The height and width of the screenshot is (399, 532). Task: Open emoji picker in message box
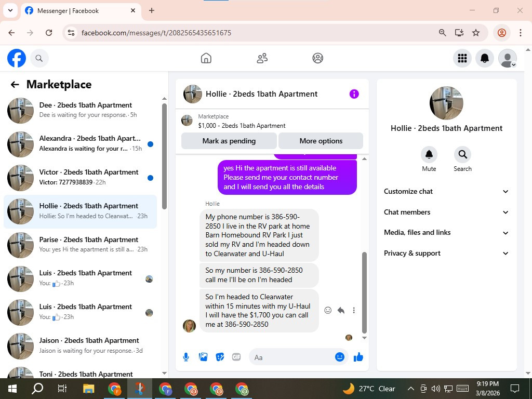(x=340, y=357)
